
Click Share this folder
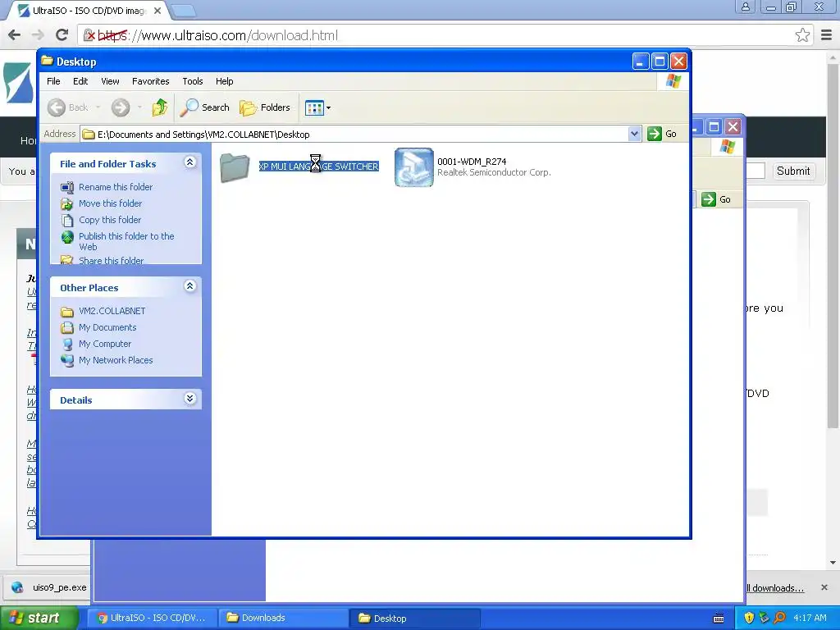pyautogui.click(x=111, y=260)
